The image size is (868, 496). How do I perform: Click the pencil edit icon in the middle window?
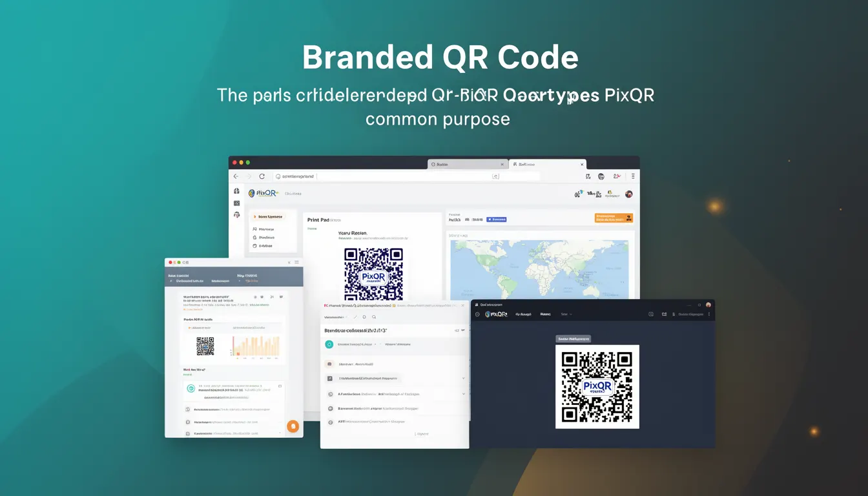pyautogui.click(x=355, y=317)
